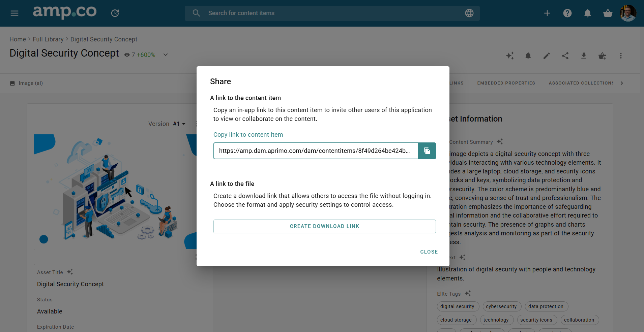Click the Digital Security Concept image preview
The height and width of the screenshot is (332, 644).
pos(115,191)
